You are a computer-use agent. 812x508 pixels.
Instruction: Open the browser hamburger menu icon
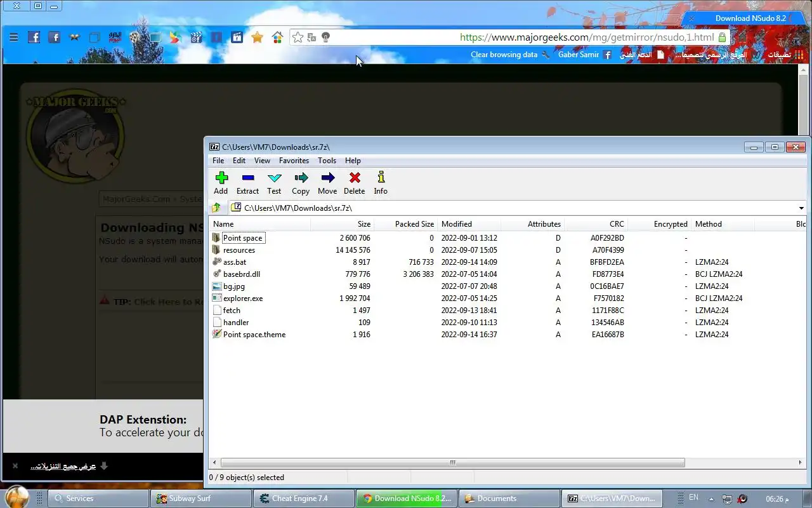pyautogui.click(x=13, y=37)
